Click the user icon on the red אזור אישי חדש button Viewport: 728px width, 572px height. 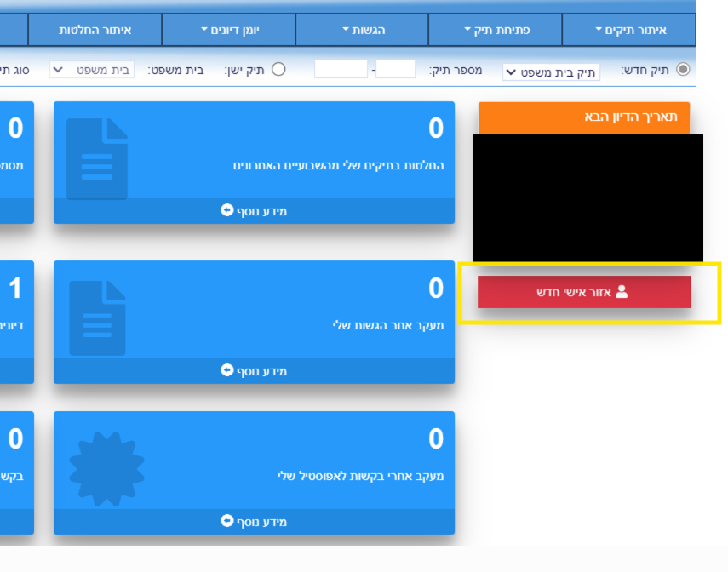tap(622, 291)
